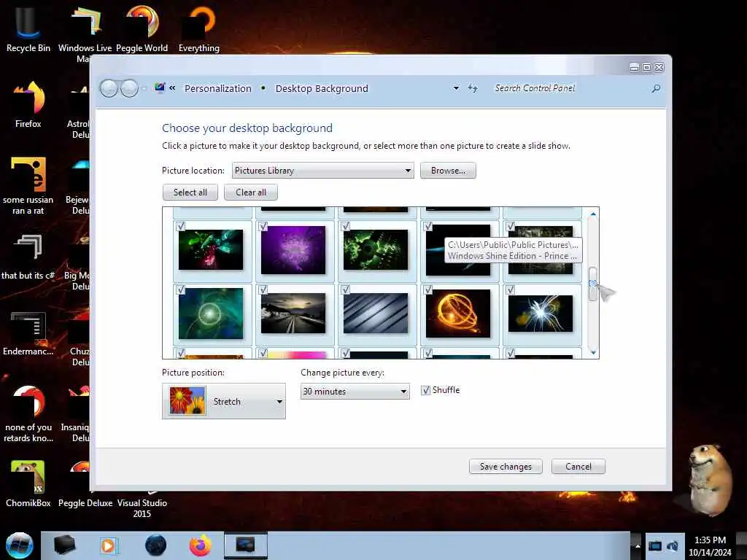
Task: Go to the Personalization breadcrumb
Action: click(217, 88)
